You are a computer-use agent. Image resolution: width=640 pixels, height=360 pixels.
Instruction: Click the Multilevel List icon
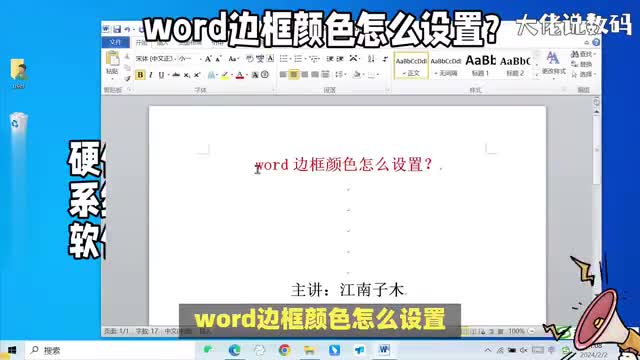click(x=313, y=59)
